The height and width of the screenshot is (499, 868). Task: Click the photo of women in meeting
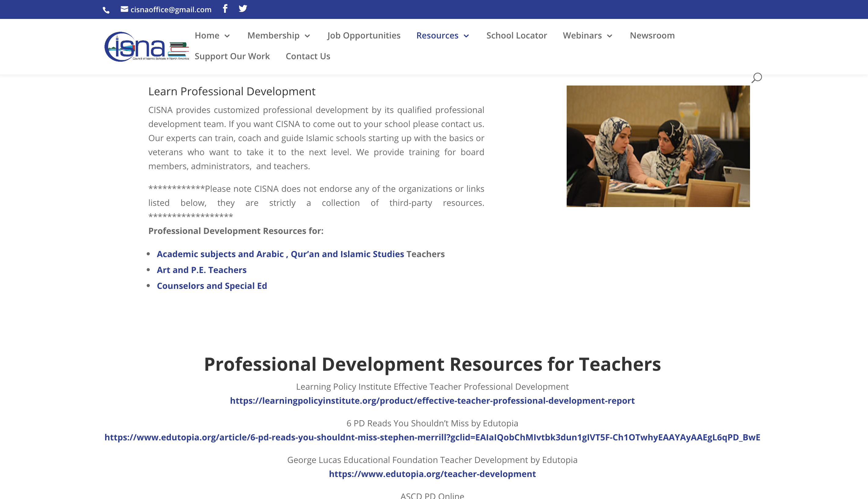(658, 146)
